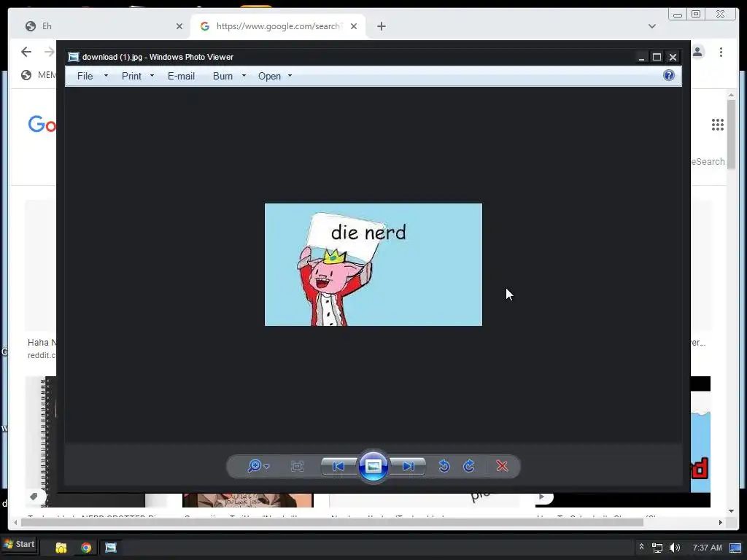Open File Explorer from taskbar
Viewport: 747px width, 560px height.
(61, 548)
